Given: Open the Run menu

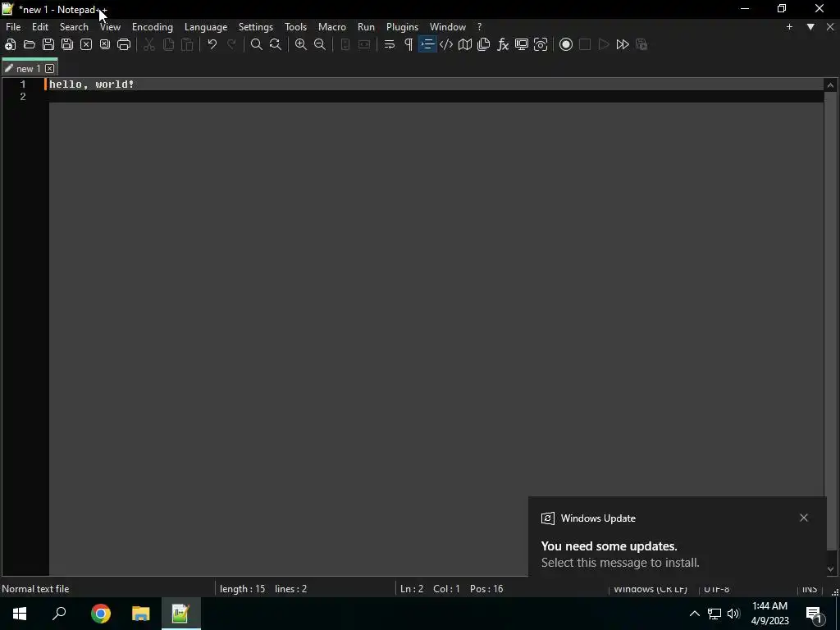Looking at the screenshot, I should click(x=367, y=27).
